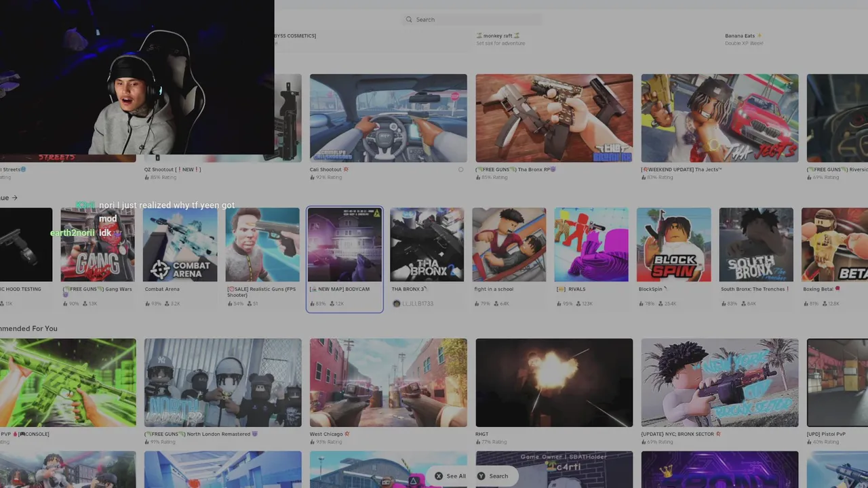Click the player count icon under Combat Arena
This screenshot has height=488, width=868.
coord(167,304)
